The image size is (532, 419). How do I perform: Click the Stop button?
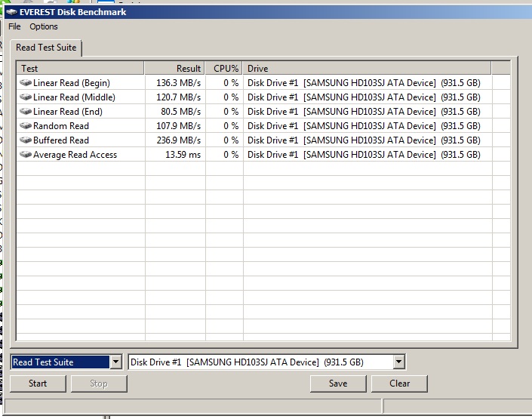(x=99, y=384)
